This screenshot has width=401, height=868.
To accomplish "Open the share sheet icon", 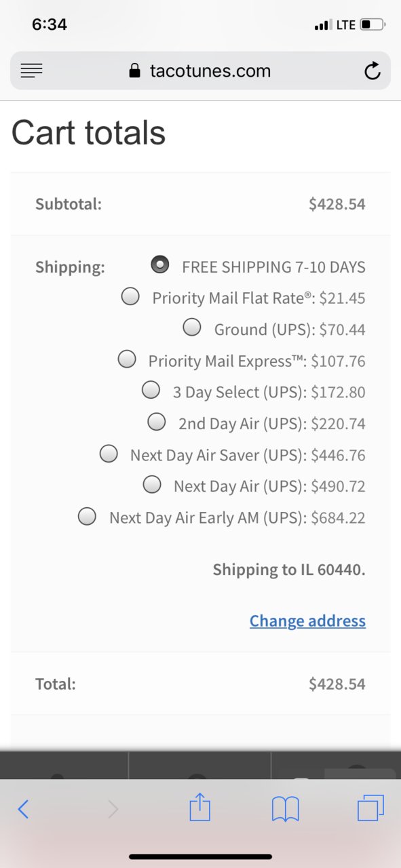I will pos(200,808).
